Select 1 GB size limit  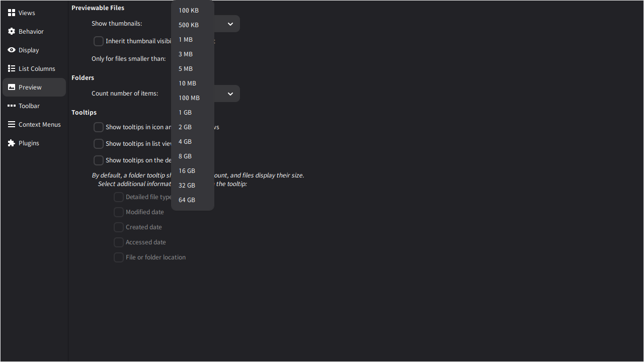(193, 113)
